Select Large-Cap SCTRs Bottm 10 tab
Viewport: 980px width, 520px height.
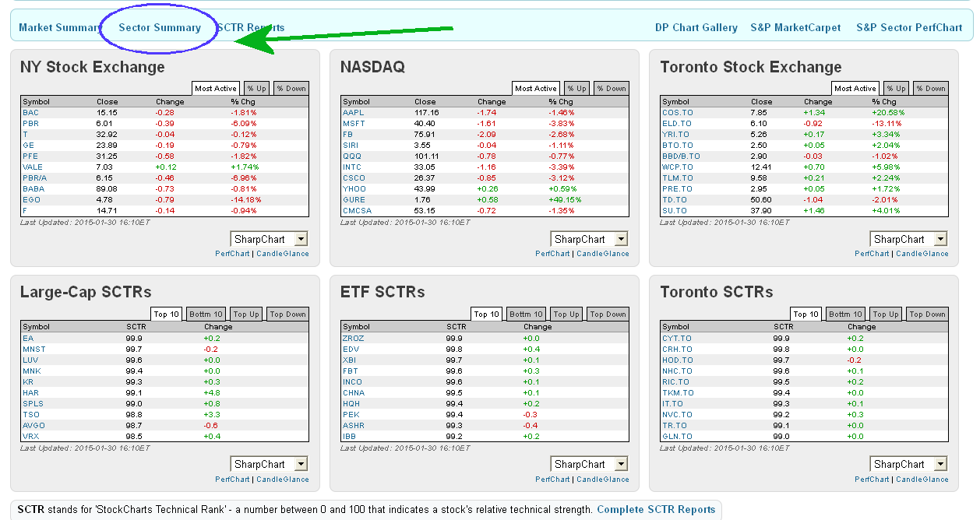pyautogui.click(x=206, y=314)
